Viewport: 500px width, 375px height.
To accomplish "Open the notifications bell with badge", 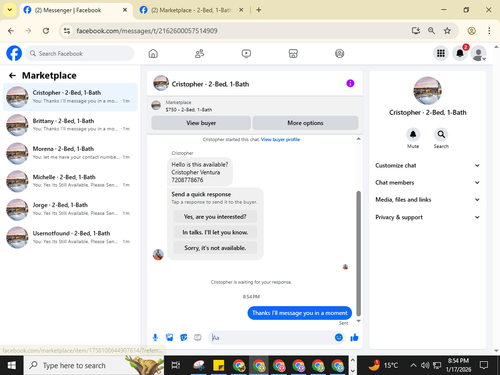I will (460, 53).
